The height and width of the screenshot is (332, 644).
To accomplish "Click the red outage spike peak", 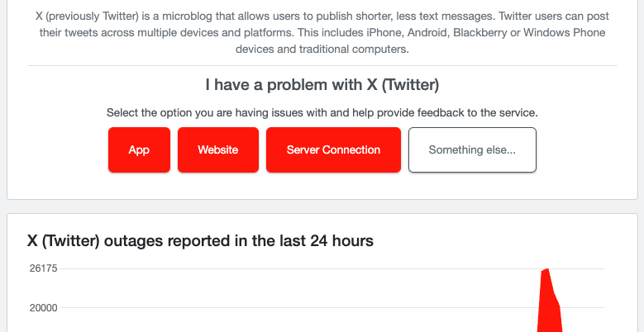I will (x=546, y=270).
